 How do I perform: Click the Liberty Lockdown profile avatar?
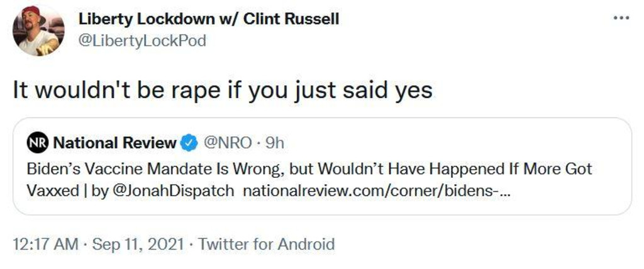pos(38,31)
